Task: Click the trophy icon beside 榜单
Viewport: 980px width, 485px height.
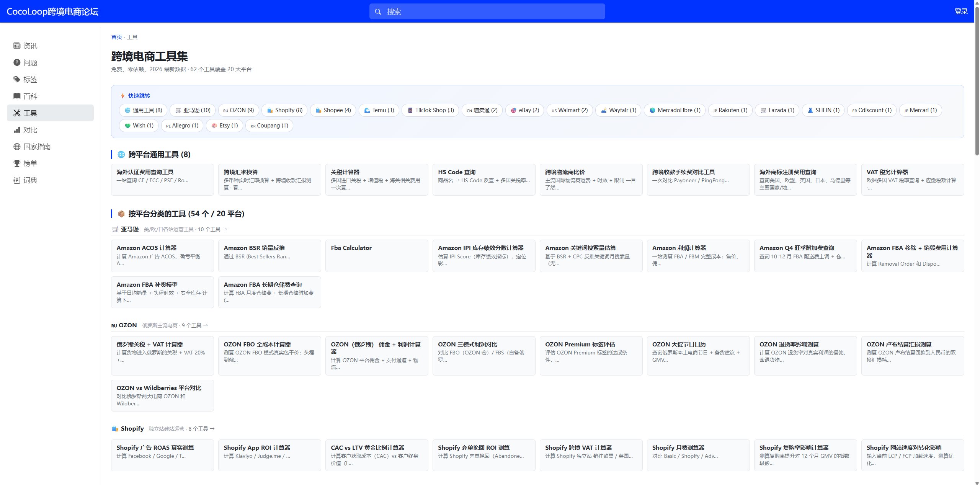Action: tap(17, 163)
